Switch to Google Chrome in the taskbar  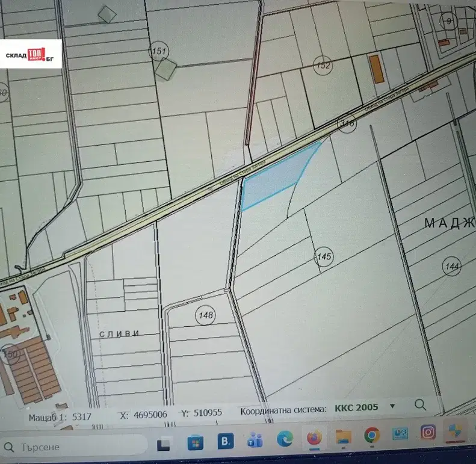(372, 436)
